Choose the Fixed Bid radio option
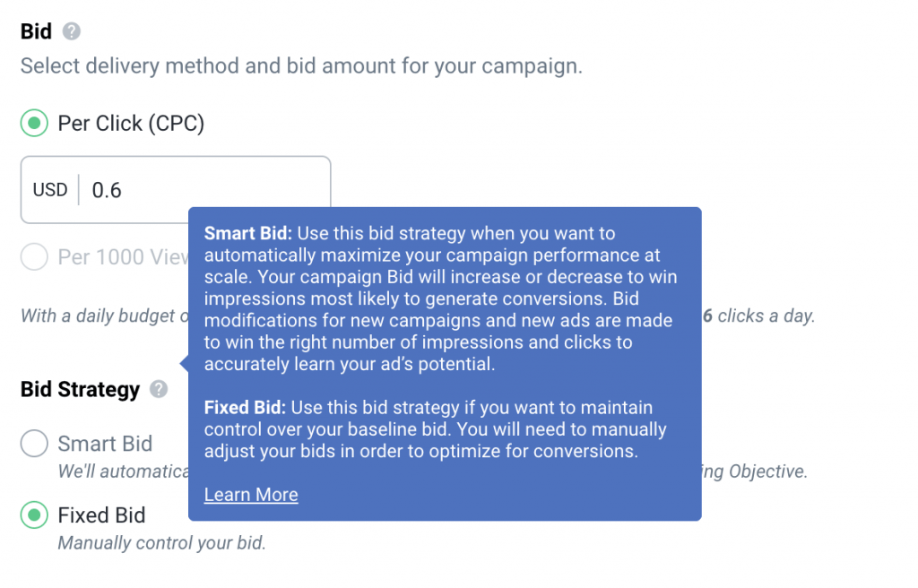The image size is (918, 588). pos(34,515)
